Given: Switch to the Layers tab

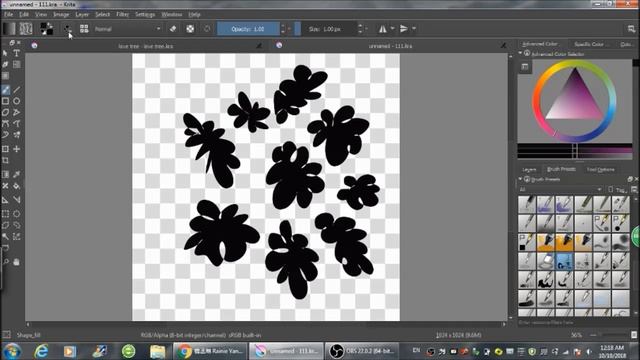Looking at the screenshot, I should coord(529,169).
